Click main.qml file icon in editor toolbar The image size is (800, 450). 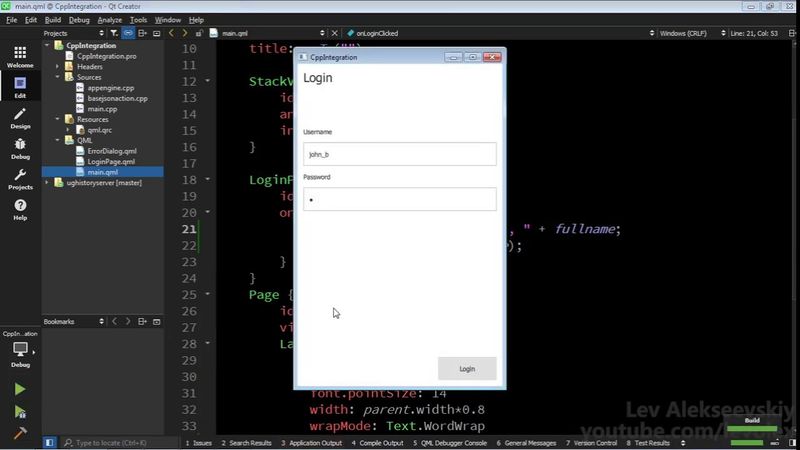[214, 33]
